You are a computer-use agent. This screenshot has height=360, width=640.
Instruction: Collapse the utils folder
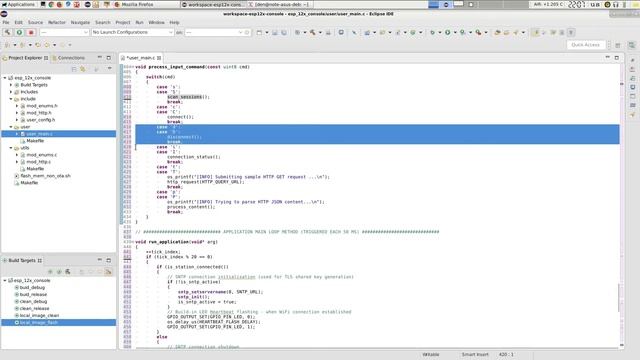[11, 148]
